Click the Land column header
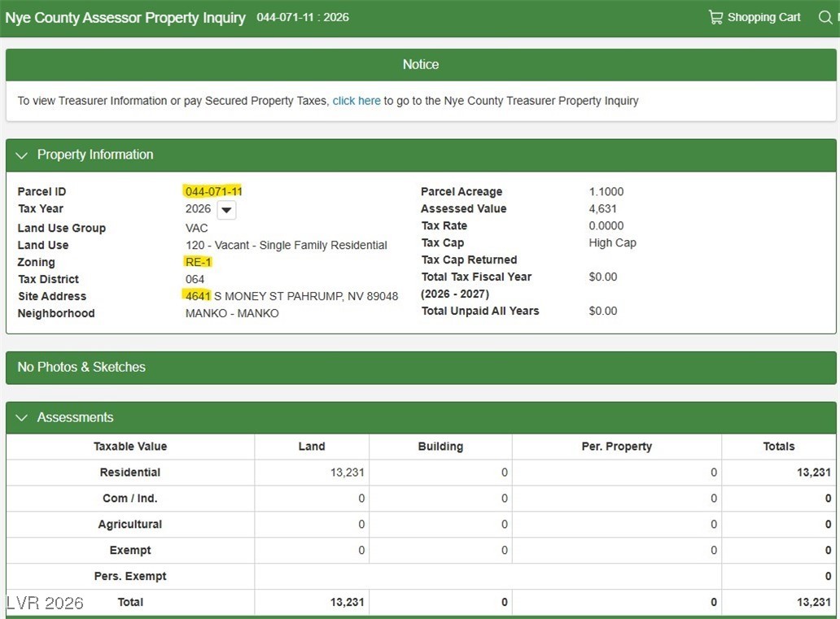Image resolution: width=840 pixels, height=619 pixels. click(312, 447)
